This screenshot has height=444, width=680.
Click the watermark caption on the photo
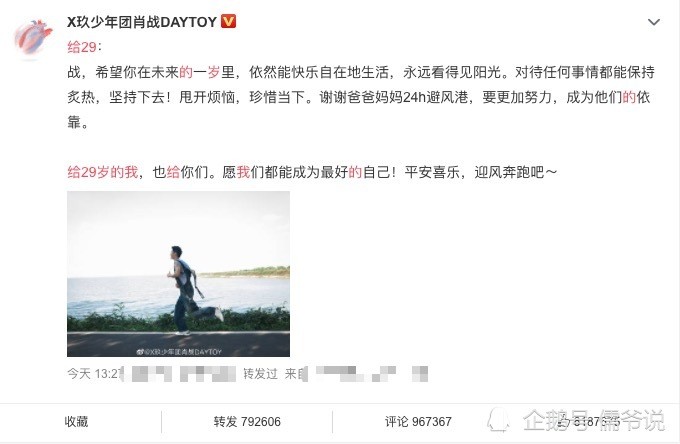tap(179, 352)
